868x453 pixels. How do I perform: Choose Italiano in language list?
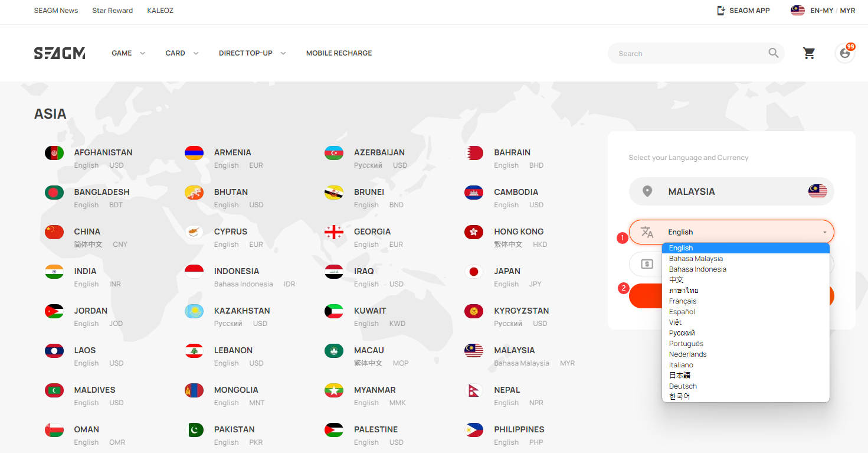point(746,365)
